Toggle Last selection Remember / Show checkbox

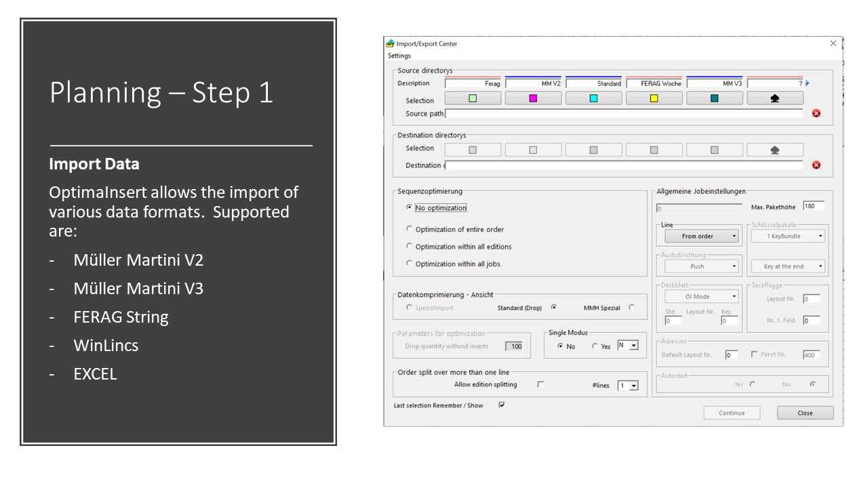pos(502,405)
